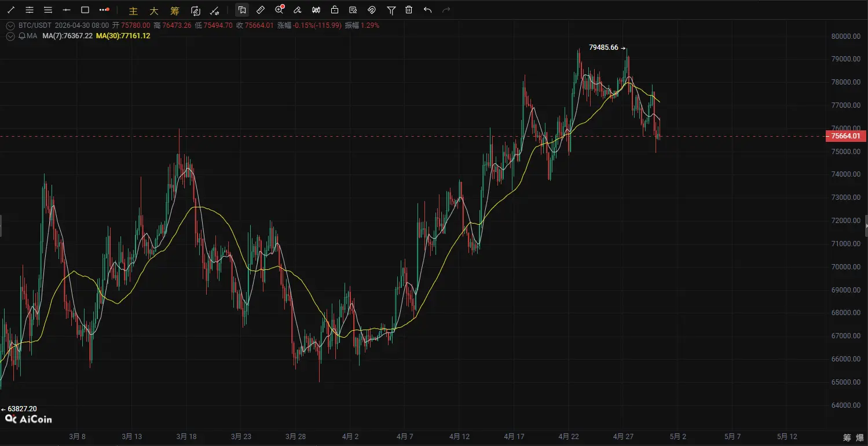Click the 5月 12 date label on time axis
This screenshot has height=446, width=868.
786,436
